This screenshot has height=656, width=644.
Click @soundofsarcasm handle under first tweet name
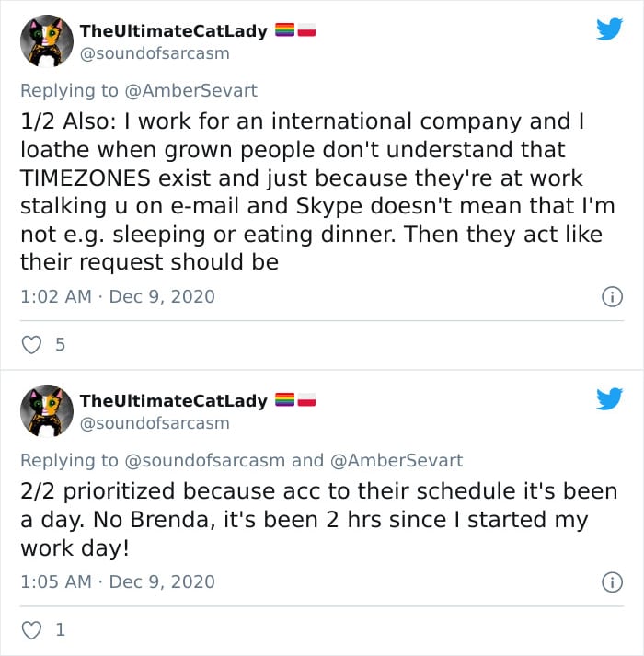coord(155,53)
